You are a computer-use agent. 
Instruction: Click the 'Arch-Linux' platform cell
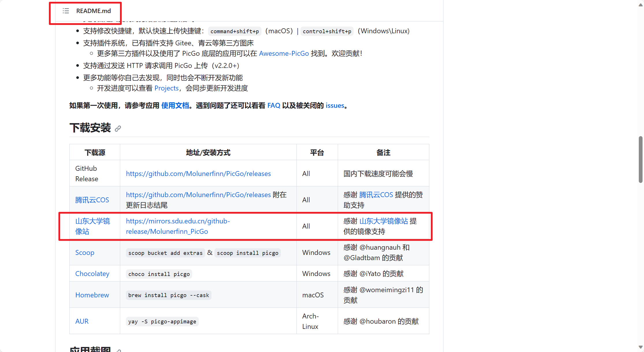(317, 321)
